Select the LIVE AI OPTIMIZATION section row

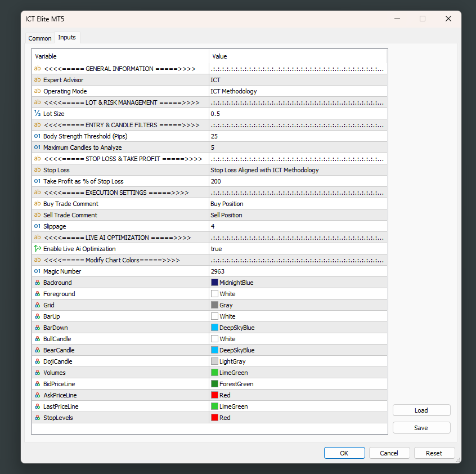[x=209, y=238]
